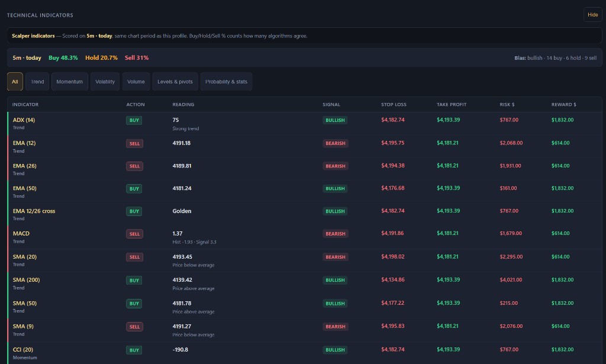Click the Buy 48.3% summary value

click(x=63, y=57)
